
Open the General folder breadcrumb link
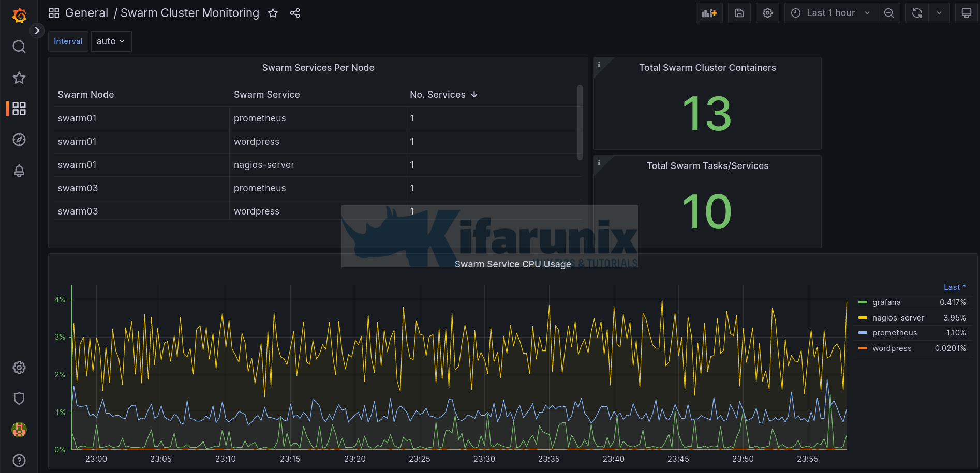click(x=86, y=13)
